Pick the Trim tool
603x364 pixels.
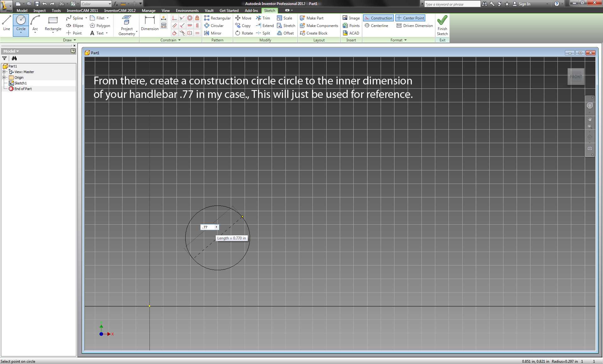point(263,18)
